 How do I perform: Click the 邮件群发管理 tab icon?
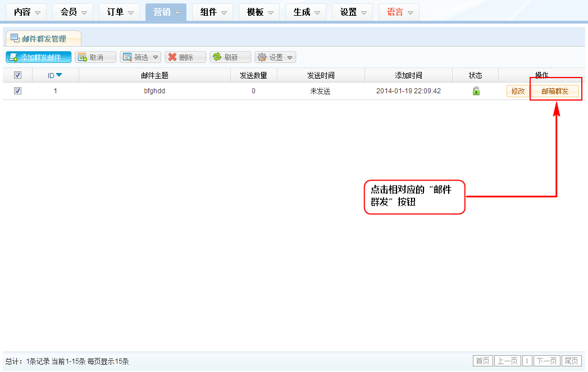click(x=15, y=38)
